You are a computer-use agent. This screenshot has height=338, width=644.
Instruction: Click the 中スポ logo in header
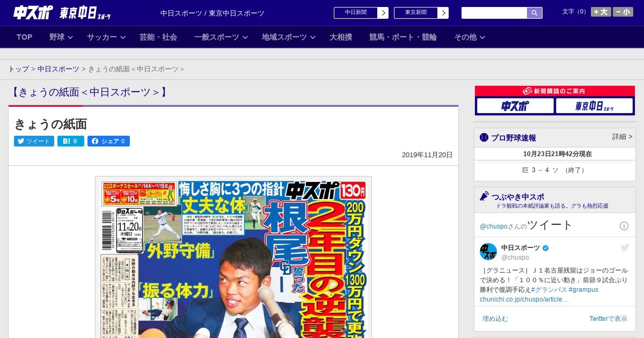coord(33,12)
